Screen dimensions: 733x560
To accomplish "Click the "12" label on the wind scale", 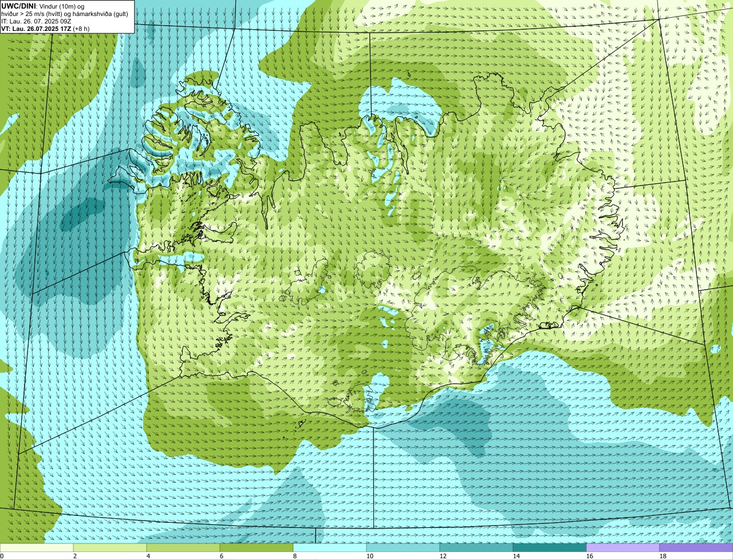I will (443, 556).
